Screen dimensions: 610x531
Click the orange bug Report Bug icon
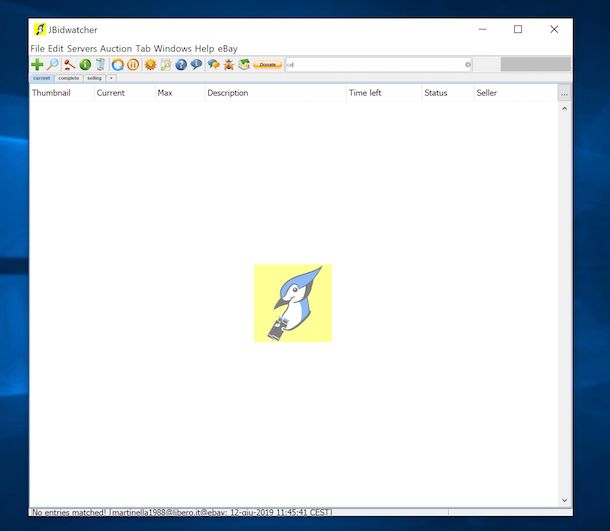point(229,65)
